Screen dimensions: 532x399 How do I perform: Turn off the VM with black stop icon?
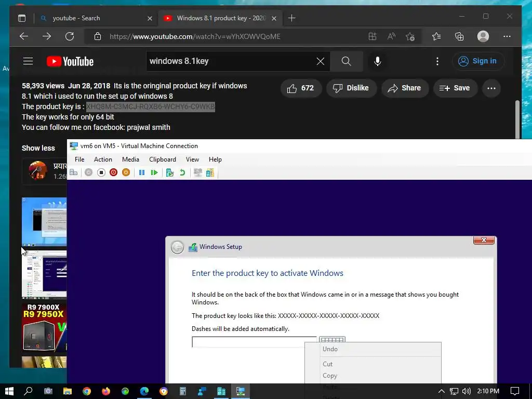[101, 172]
